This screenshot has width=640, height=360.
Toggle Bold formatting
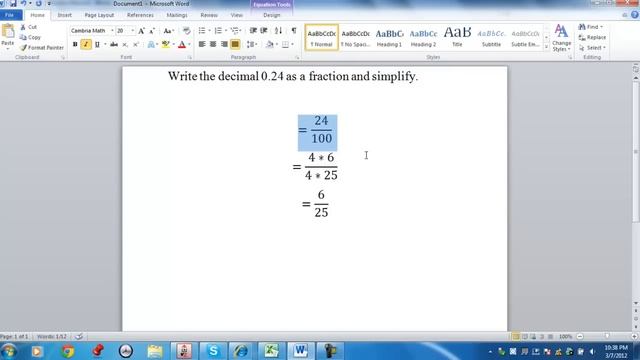pos(75,44)
